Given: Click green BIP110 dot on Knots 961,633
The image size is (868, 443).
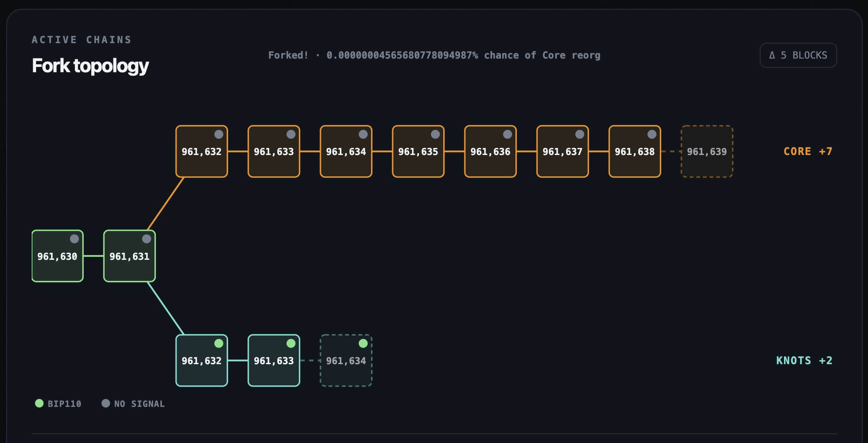Looking at the screenshot, I should click(x=291, y=343).
